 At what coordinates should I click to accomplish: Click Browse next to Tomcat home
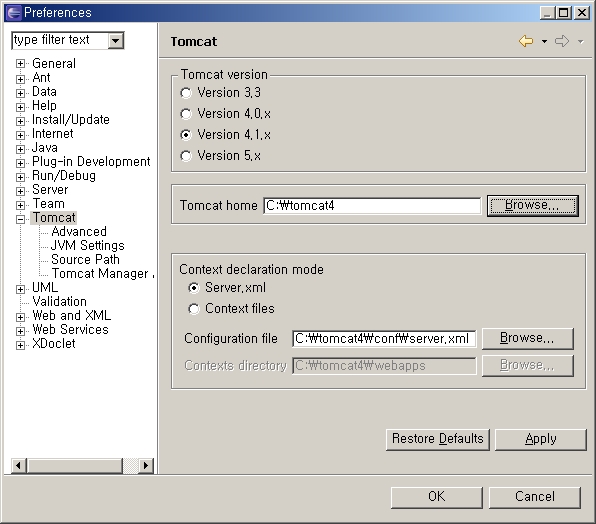point(533,206)
